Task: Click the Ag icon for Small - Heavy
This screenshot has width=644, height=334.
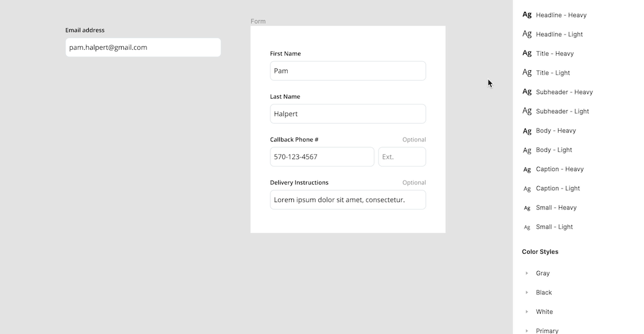Action: tap(527, 208)
